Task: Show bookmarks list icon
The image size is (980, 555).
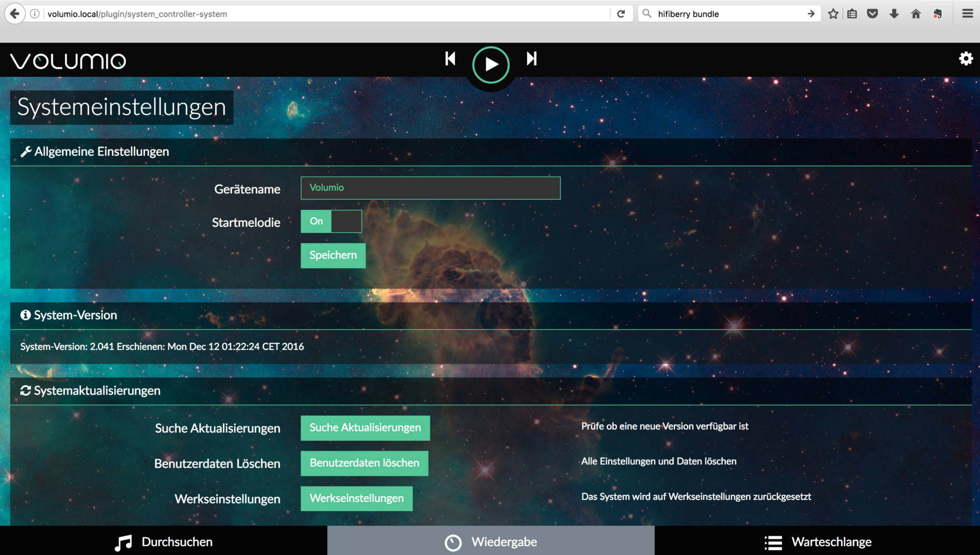Action: [852, 14]
